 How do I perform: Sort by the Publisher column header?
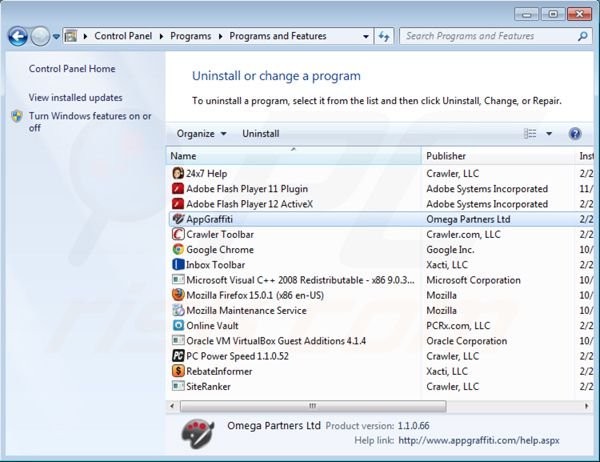click(x=498, y=156)
